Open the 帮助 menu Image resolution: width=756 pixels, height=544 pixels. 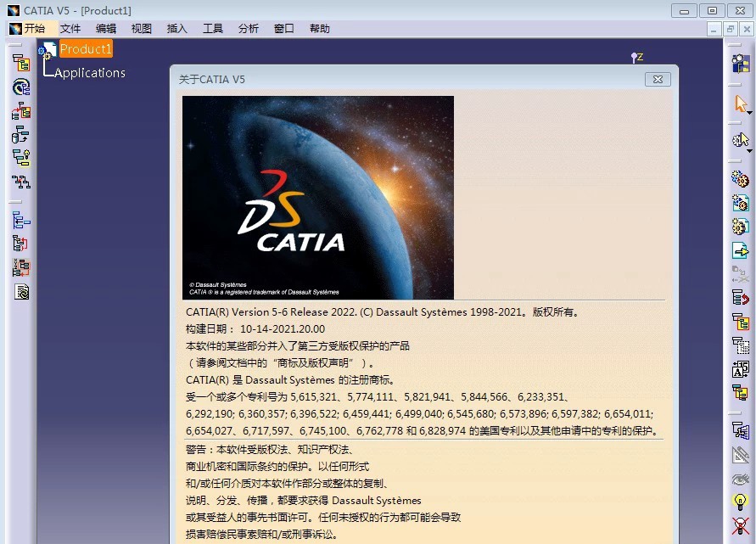(320, 29)
